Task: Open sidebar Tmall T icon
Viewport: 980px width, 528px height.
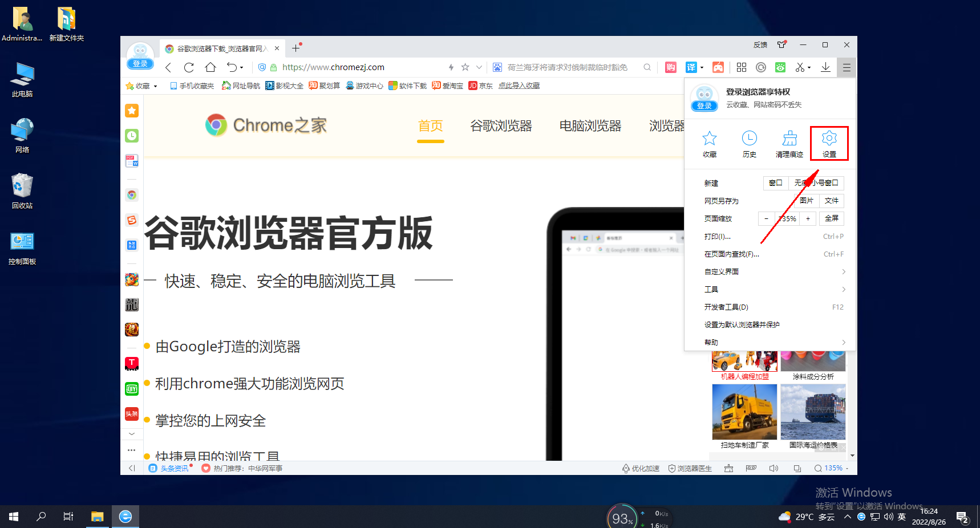Action: point(132,363)
